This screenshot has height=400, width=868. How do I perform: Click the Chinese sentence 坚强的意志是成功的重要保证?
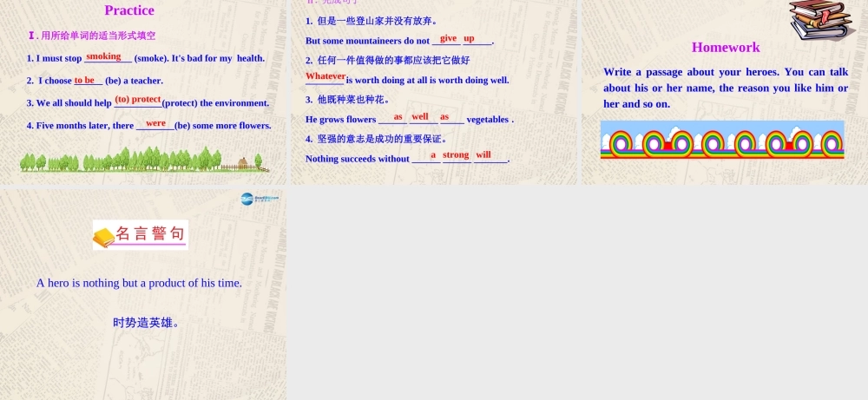377,139
